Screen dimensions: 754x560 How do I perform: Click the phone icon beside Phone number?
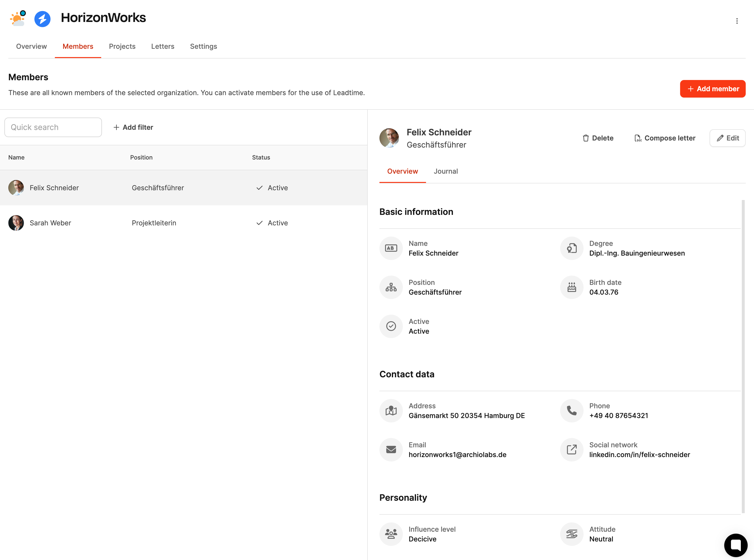click(x=571, y=410)
